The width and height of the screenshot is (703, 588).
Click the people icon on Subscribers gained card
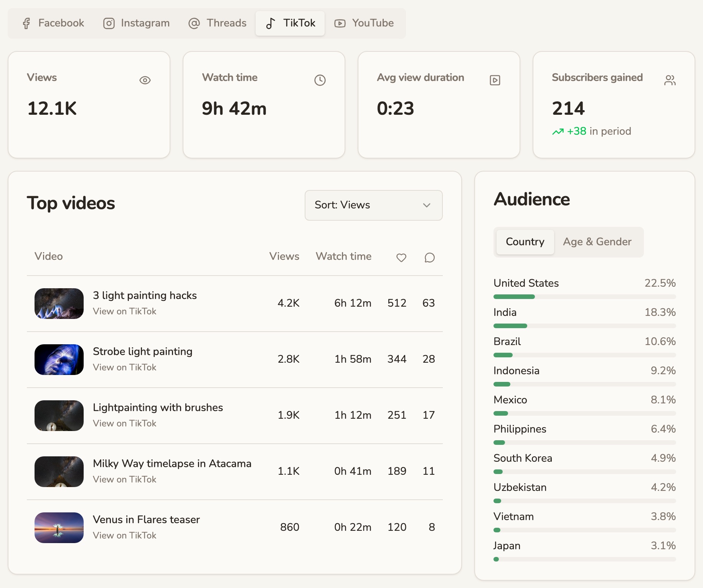tap(670, 80)
